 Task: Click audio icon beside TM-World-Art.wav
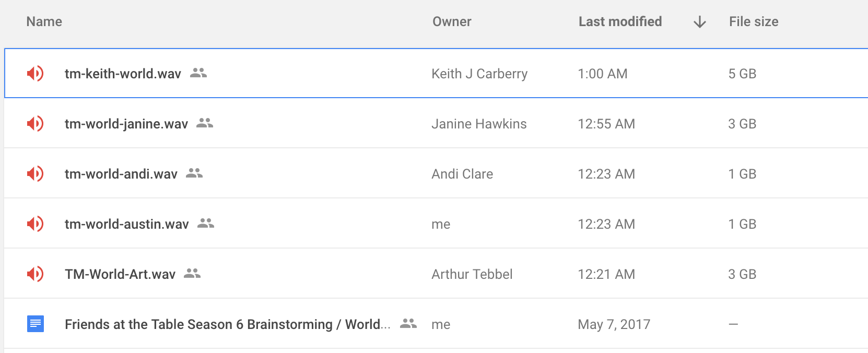[35, 274]
